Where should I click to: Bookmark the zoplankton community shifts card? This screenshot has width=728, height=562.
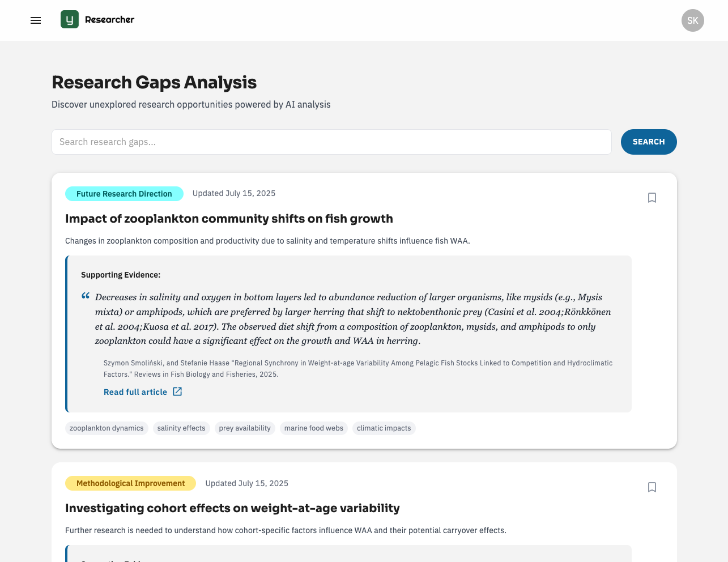coord(652,198)
